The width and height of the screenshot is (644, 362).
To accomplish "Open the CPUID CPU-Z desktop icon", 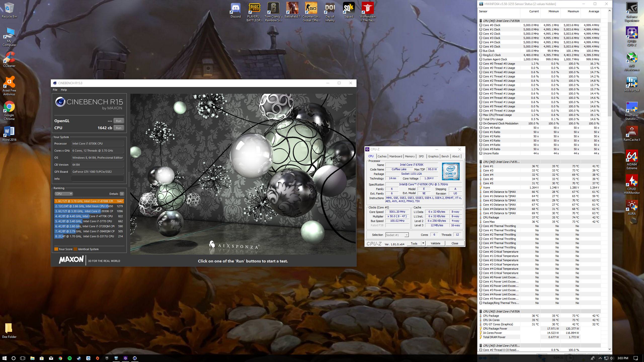I will point(632,37).
